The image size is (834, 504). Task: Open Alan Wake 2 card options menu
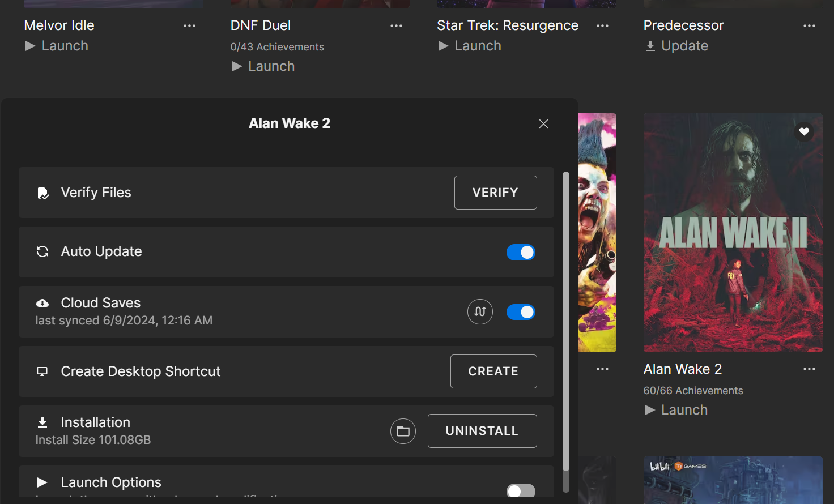tap(809, 369)
